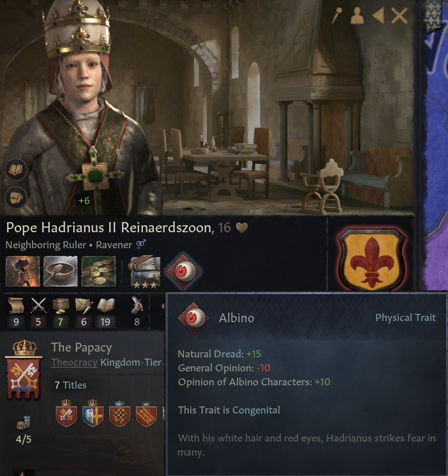The width and height of the screenshot is (448, 476).
Task: Select the Albino eye trait icon
Action: (x=183, y=271)
